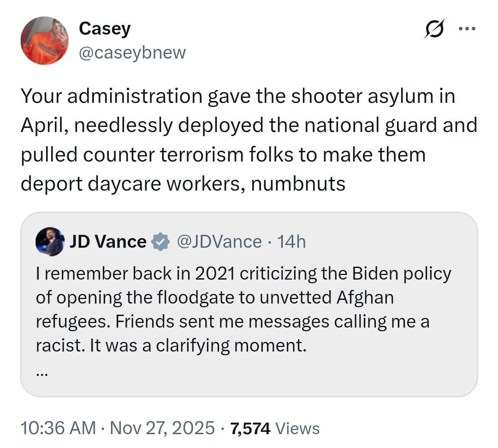Click Casey's profile avatar

44,41
